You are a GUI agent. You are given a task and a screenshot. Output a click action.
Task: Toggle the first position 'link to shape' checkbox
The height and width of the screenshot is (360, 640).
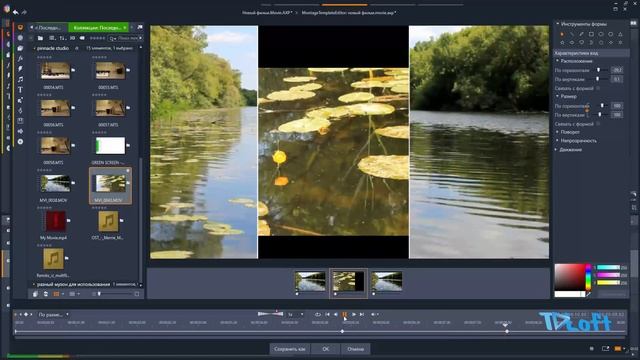598,88
